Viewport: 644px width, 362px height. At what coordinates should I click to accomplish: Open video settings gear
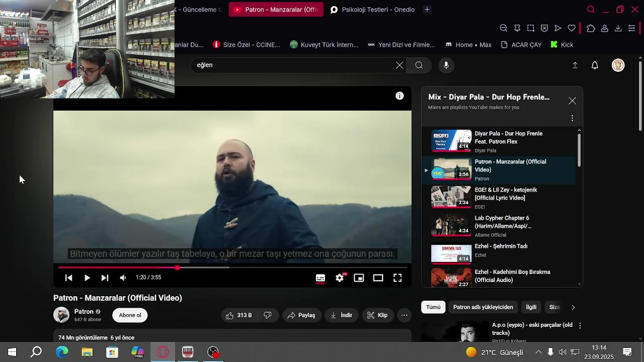[x=340, y=278]
